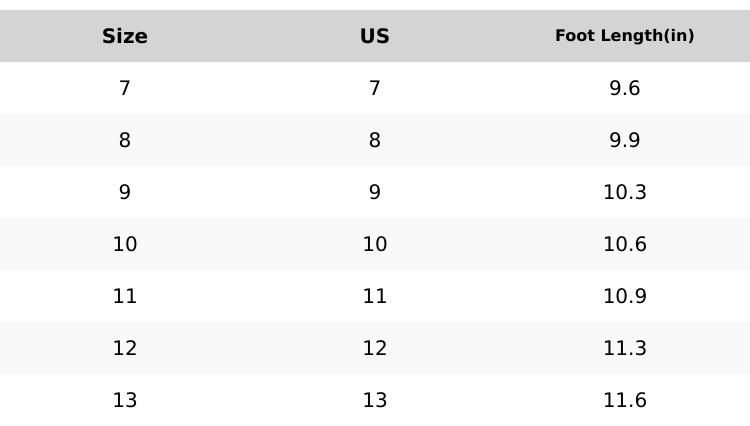Select the 10.9 foot length cell
The image size is (750, 426).
[x=625, y=296]
